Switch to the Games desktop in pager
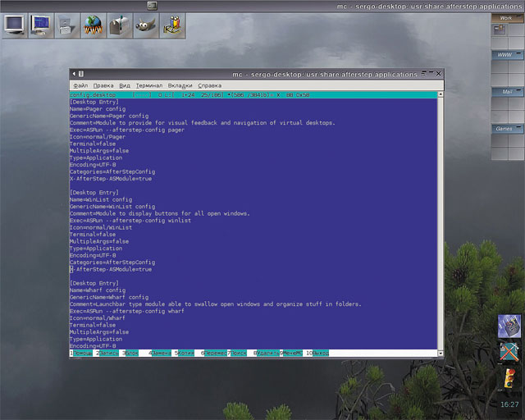Image resolution: width=525 pixels, height=420 pixels. pyautogui.click(x=504, y=129)
